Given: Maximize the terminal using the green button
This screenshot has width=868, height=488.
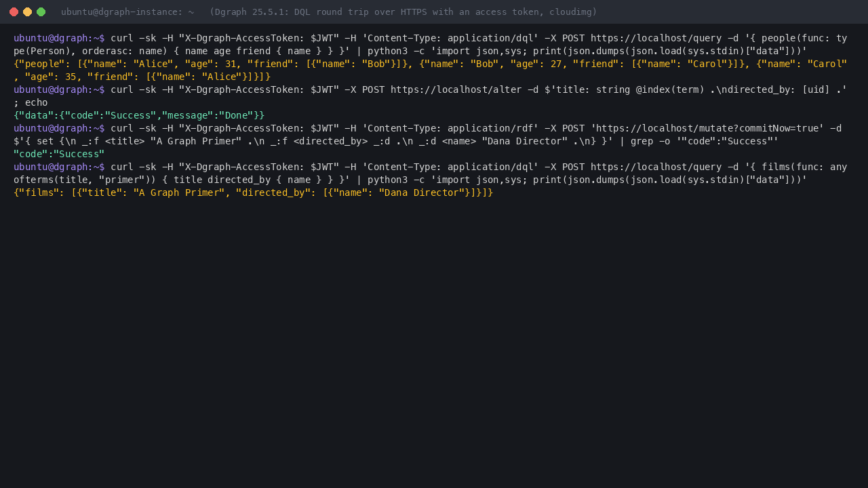Looking at the screenshot, I should pyautogui.click(x=41, y=12).
